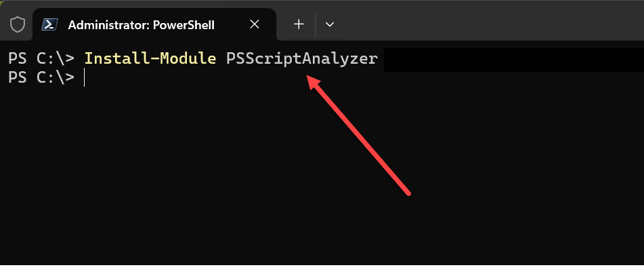Click the red arrow's pointed head
Viewport: 644px width, 274px height.
(313, 80)
